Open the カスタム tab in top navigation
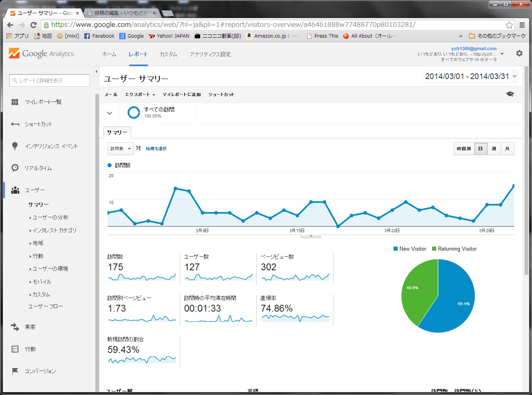Viewport: 532px width, 395px height. pos(168,54)
